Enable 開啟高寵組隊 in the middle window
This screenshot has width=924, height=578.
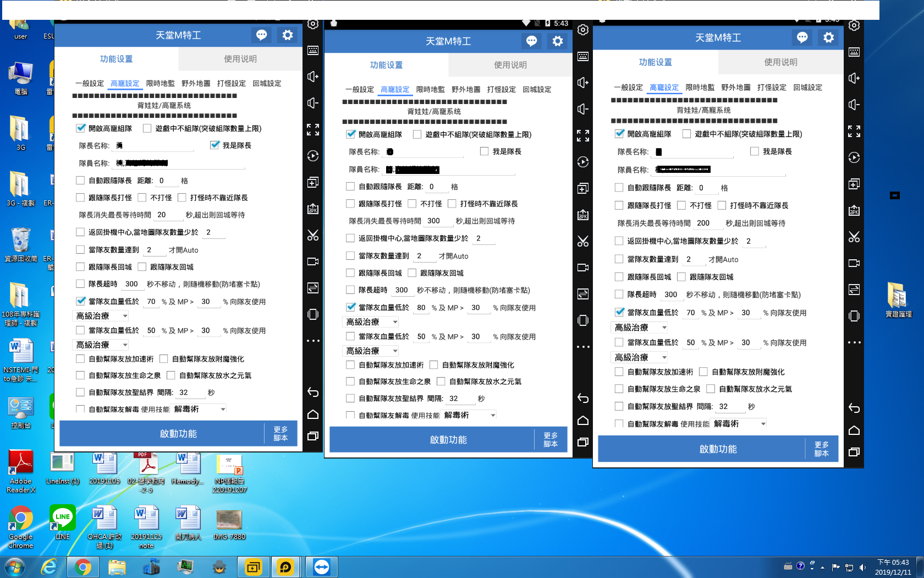tap(350, 134)
